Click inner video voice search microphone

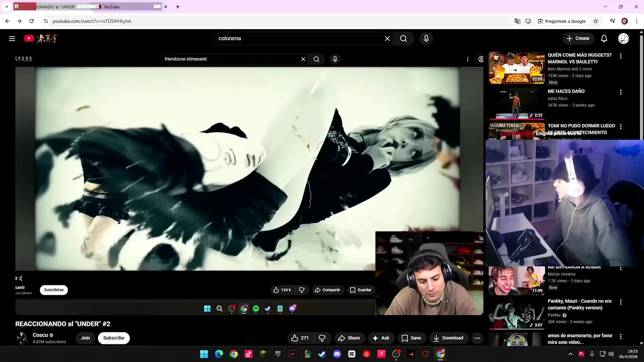(x=335, y=59)
